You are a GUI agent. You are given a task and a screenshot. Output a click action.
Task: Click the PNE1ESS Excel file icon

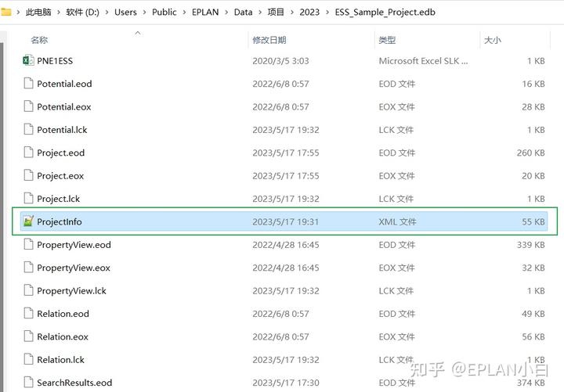pos(28,60)
